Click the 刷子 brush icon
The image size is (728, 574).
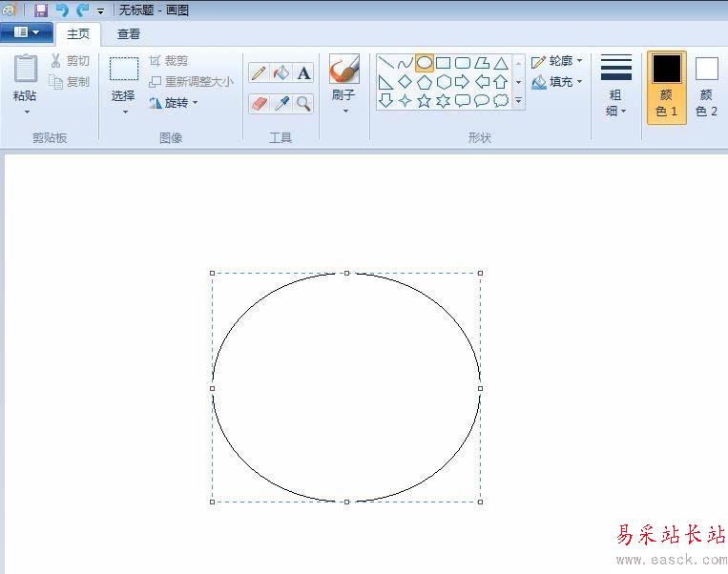(x=344, y=69)
